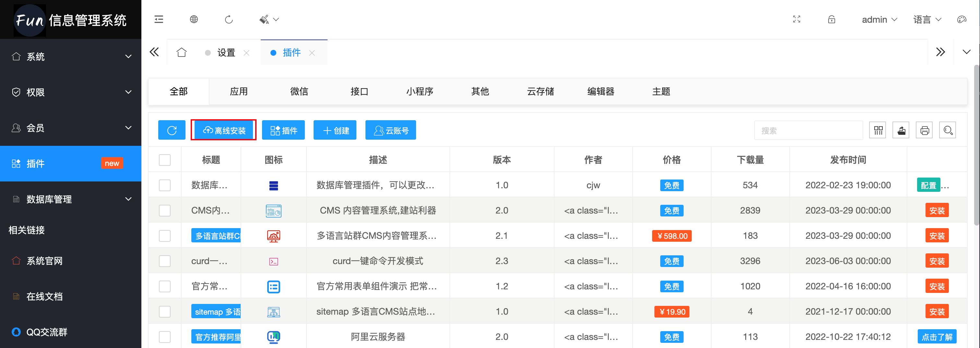This screenshot has height=348, width=980.
Task: Click the 多语言站群C title badge
Action: [216, 236]
